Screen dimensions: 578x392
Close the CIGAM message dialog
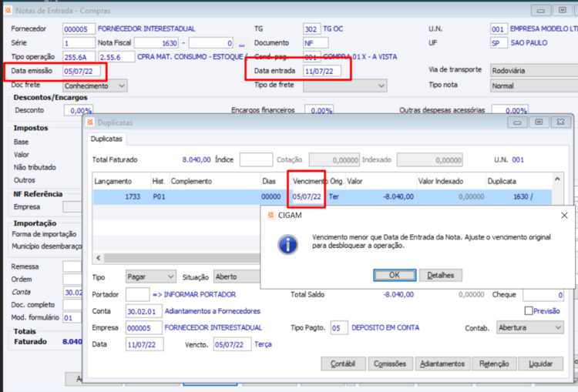(564, 216)
